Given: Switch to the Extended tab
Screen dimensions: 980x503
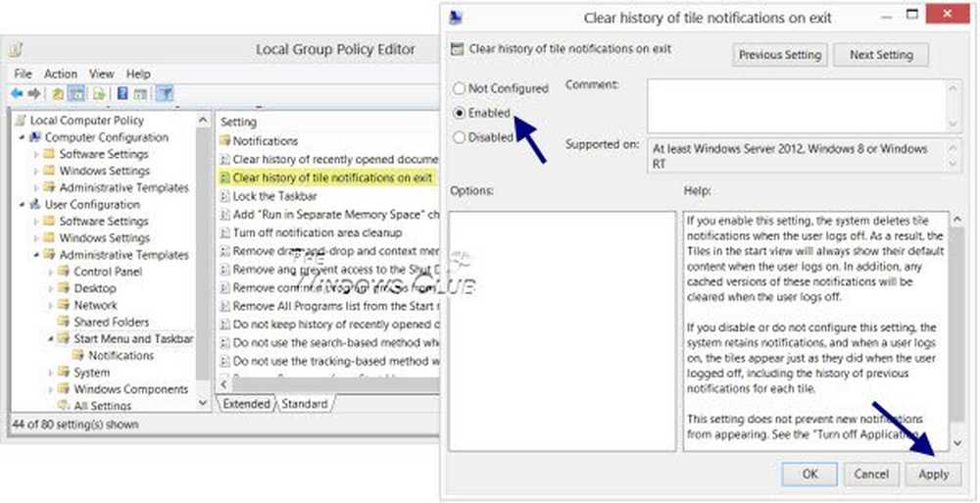Looking at the screenshot, I should click(246, 404).
